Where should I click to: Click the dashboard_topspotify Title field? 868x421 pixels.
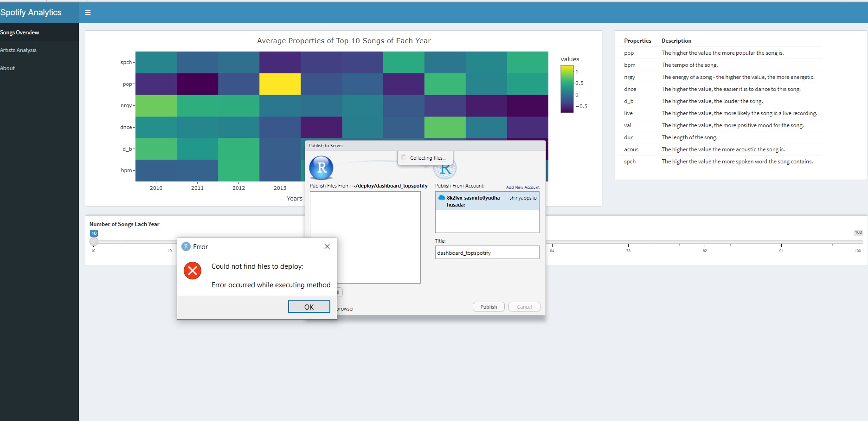[487, 252]
